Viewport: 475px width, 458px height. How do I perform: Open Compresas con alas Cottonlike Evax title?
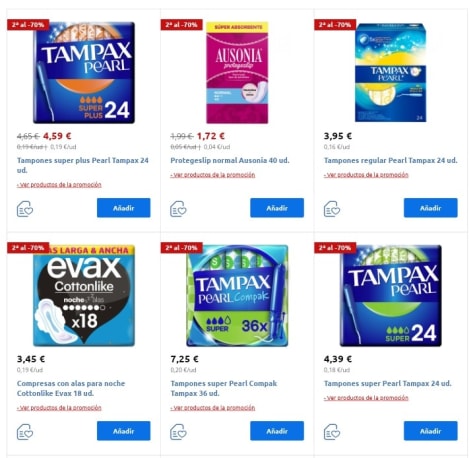pyautogui.click(x=71, y=388)
